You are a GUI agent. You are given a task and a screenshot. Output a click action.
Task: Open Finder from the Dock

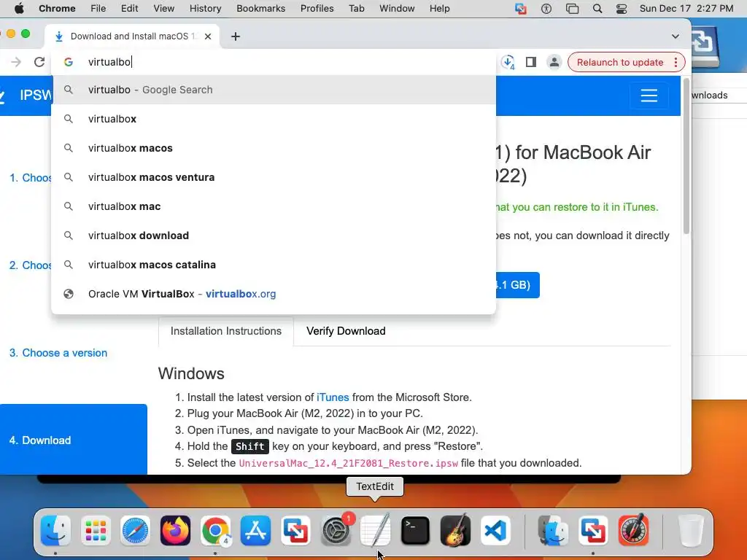point(55,531)
